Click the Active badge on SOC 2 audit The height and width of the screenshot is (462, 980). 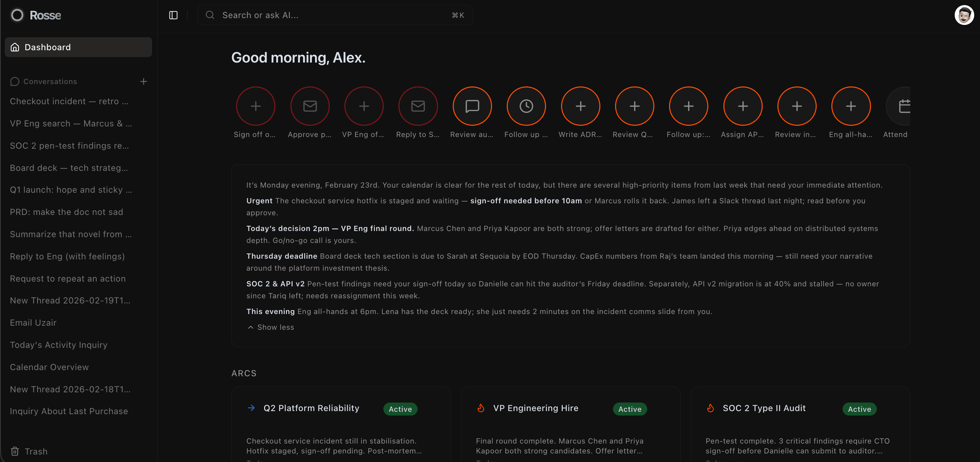point(859,409)
